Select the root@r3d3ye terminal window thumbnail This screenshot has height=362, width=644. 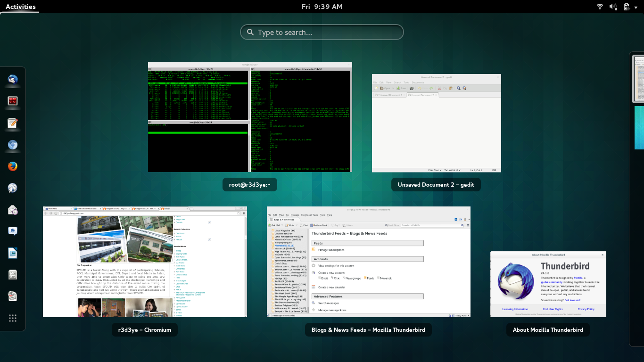250,117
